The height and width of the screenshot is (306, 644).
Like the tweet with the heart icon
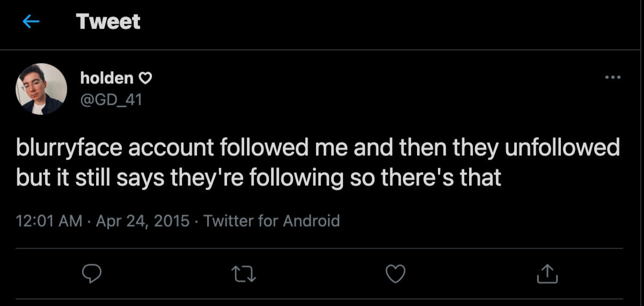(396, 274)
